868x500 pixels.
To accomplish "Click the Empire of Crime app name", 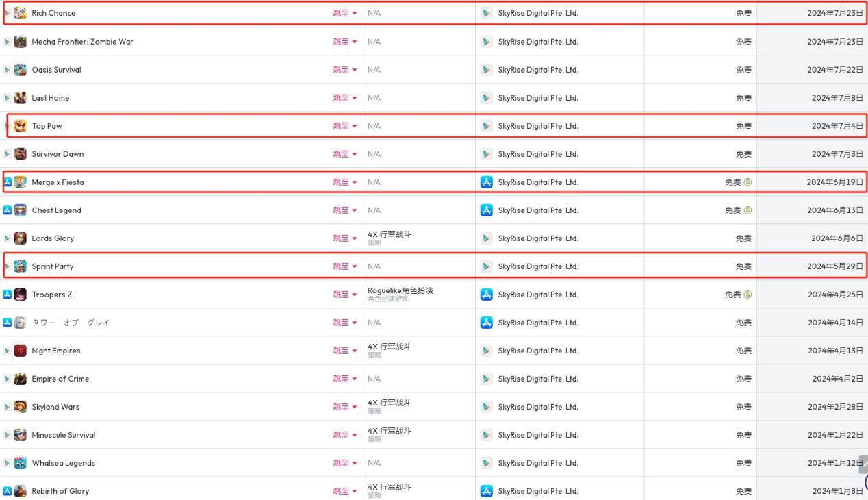I will point(60,379).
